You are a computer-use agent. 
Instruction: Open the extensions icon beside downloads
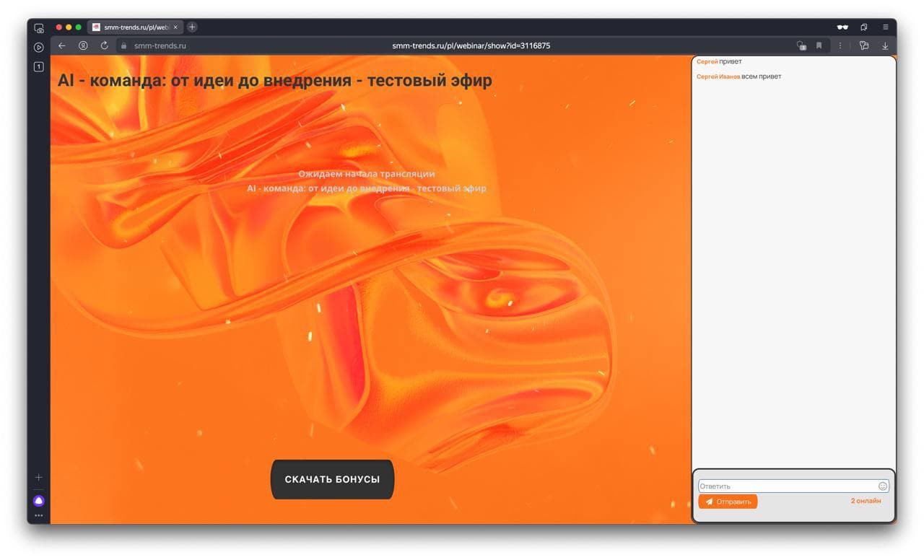864,45
